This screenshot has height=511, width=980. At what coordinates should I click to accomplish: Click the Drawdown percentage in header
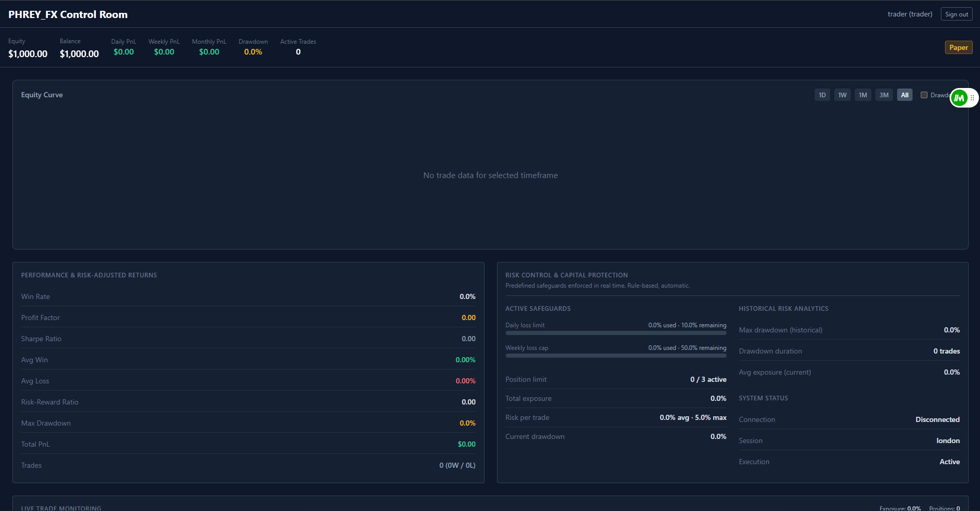tap(253, 52)
